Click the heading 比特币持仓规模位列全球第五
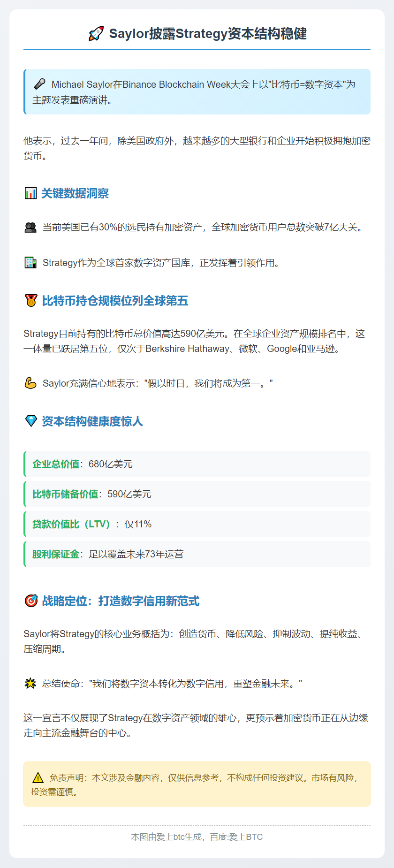The width and height of the screenshot is (394, 868). tap(115, 301)
